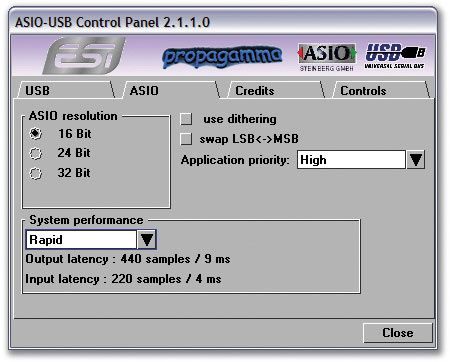This screenshot has height=362, width=450.
Task: Click the Output latency 440 samples text
Action: point(128,259)
